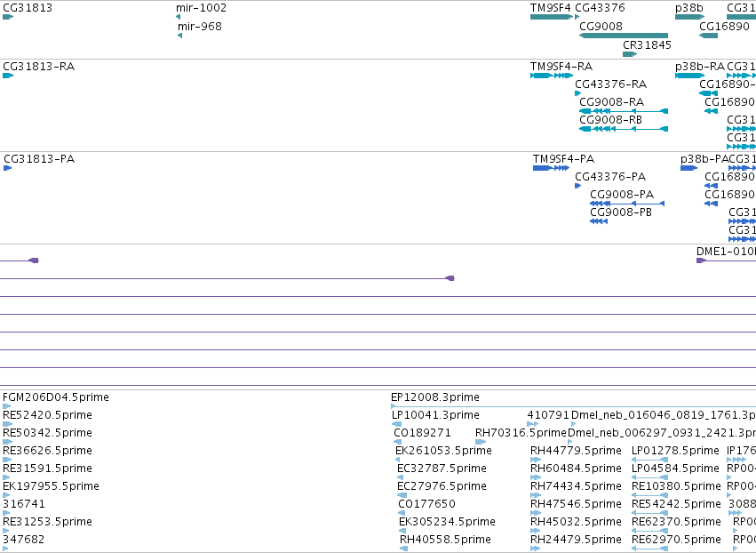Select the p38b-RA transcript label
Viewport: 756px width, 553px height.
point(700,66)
